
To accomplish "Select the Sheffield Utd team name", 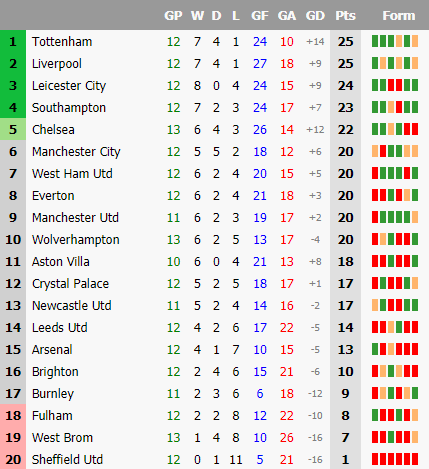I will click(x=67, y=460).
